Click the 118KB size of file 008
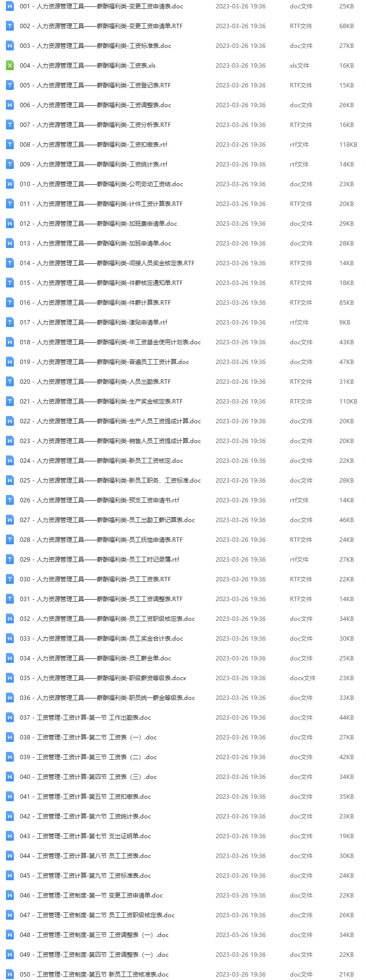 348,144
